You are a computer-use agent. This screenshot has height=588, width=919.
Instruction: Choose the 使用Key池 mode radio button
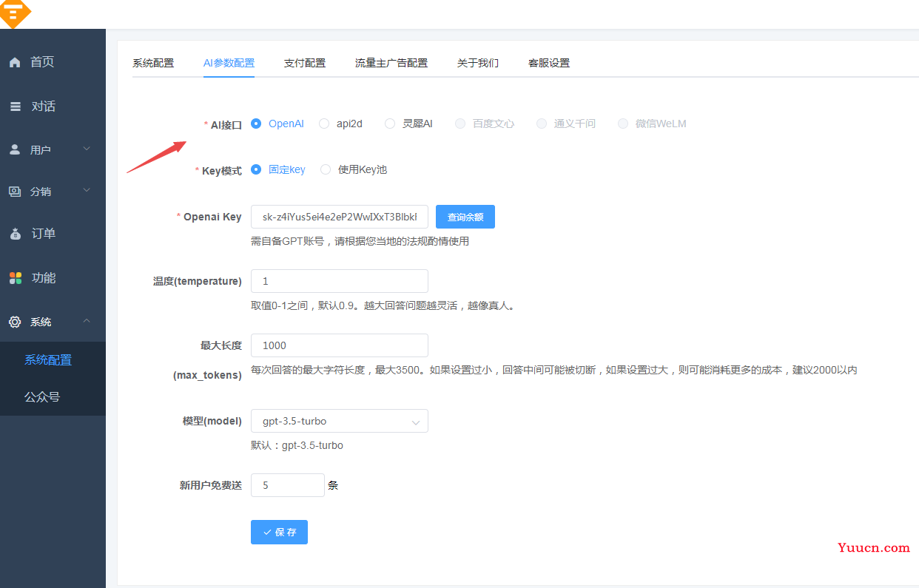tap(326, 169)
